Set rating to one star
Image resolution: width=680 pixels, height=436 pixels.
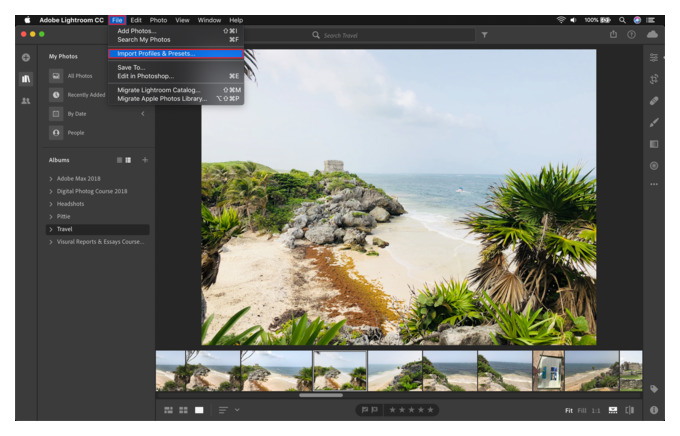click(392, 410)
